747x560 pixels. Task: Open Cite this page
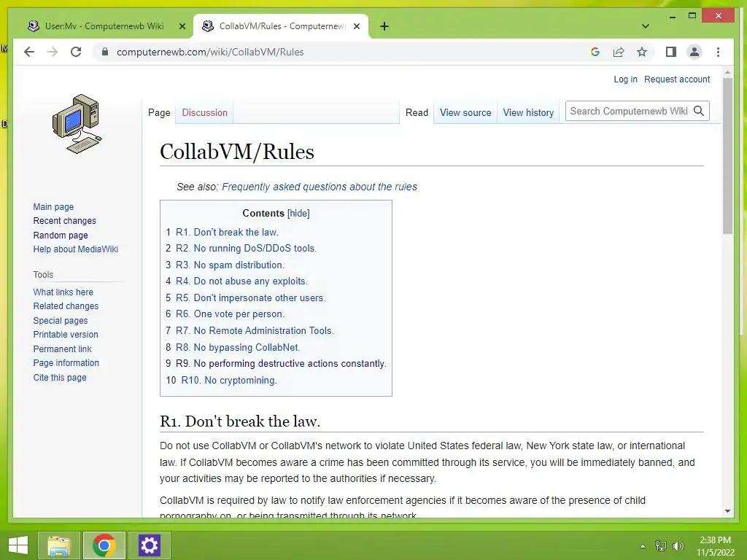[60, 377]
